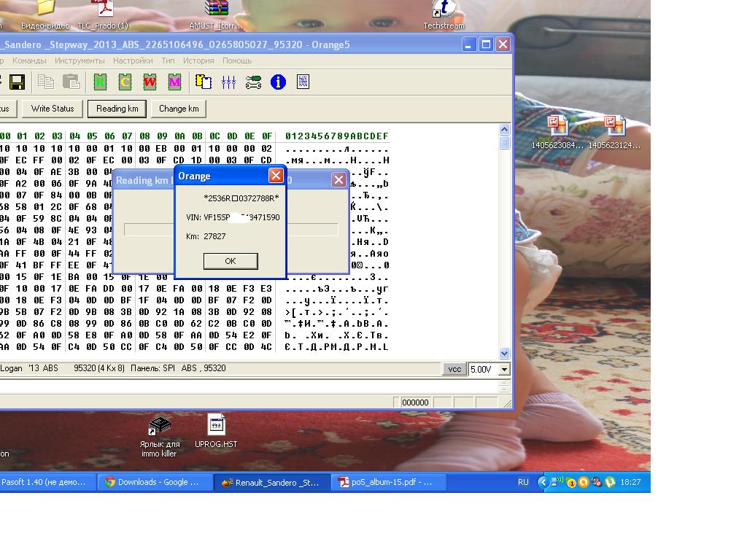Click the hex view scroll-down arrow
Screen dimensions: 747x560
[x=505, y=354]
